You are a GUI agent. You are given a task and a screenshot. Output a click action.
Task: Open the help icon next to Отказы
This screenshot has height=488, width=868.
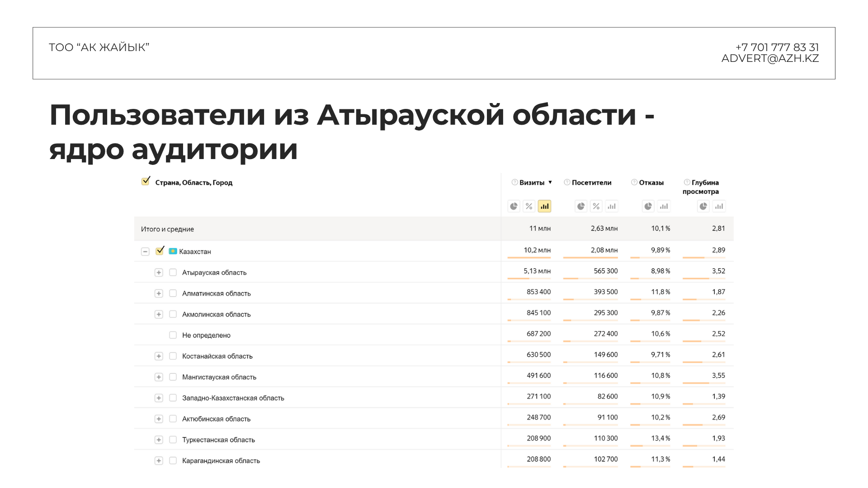coord(634,182)
